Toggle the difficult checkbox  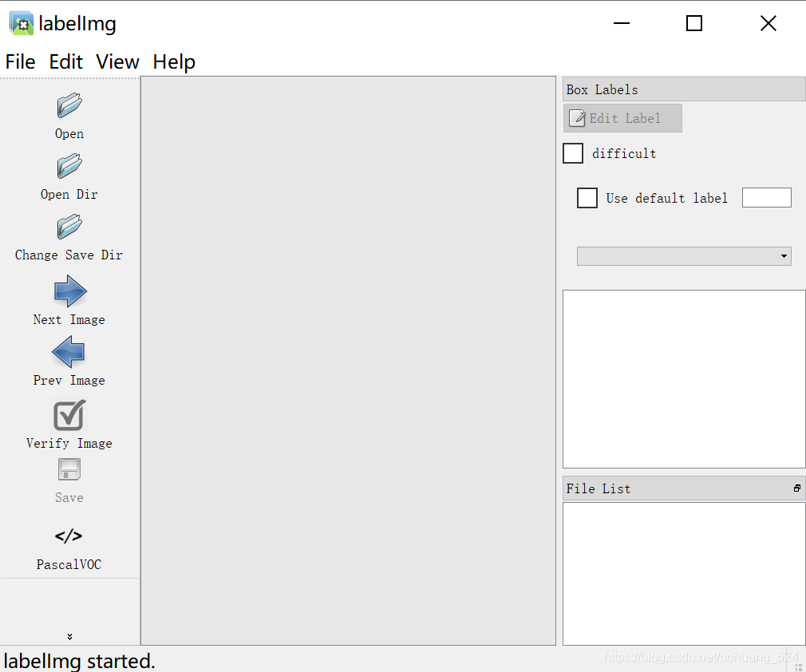(573, 153)
